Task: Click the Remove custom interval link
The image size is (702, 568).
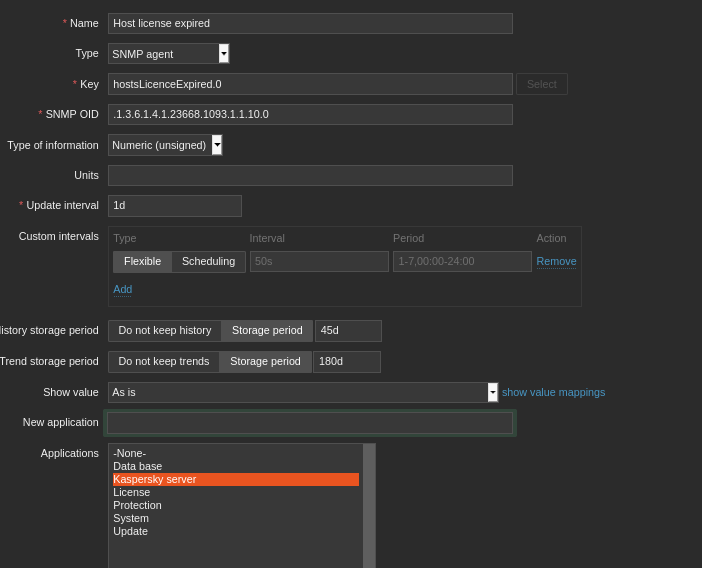Action: coord(556,262)
